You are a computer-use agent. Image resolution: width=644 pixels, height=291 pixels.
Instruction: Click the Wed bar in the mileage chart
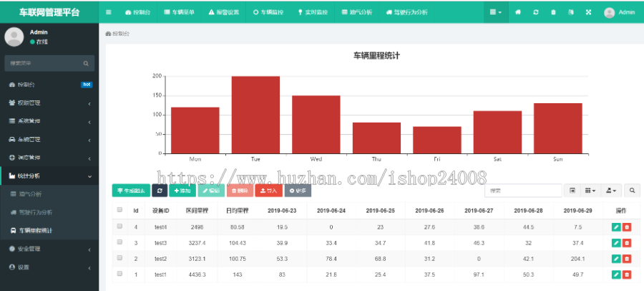pyautogui.click(x=316, y=125)
